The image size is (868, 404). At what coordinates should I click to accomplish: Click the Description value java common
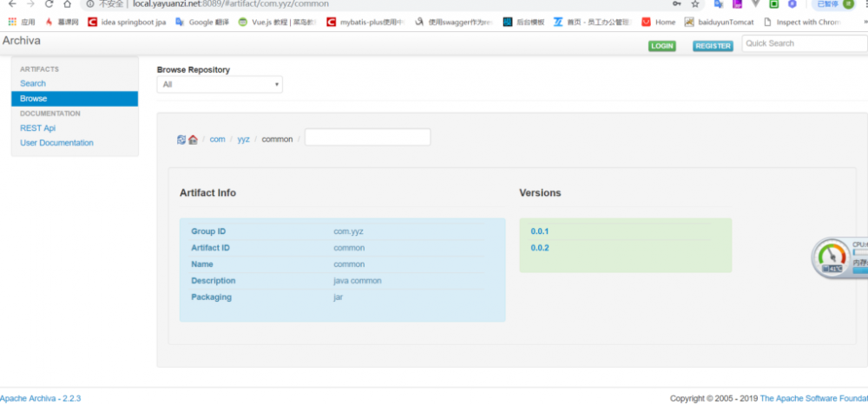point(358,281)
